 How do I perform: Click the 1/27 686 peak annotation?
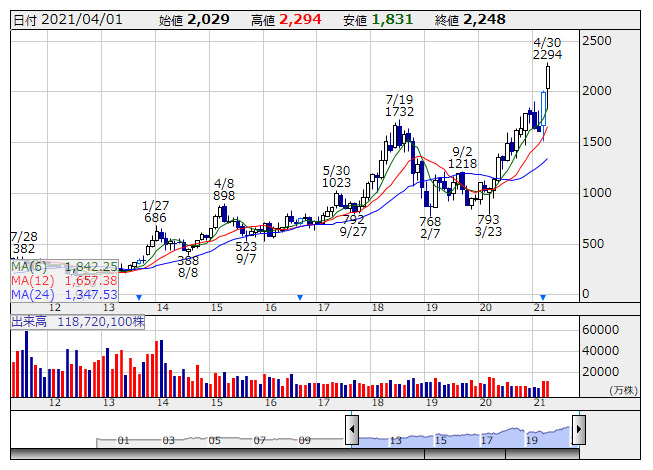[155, 211]
